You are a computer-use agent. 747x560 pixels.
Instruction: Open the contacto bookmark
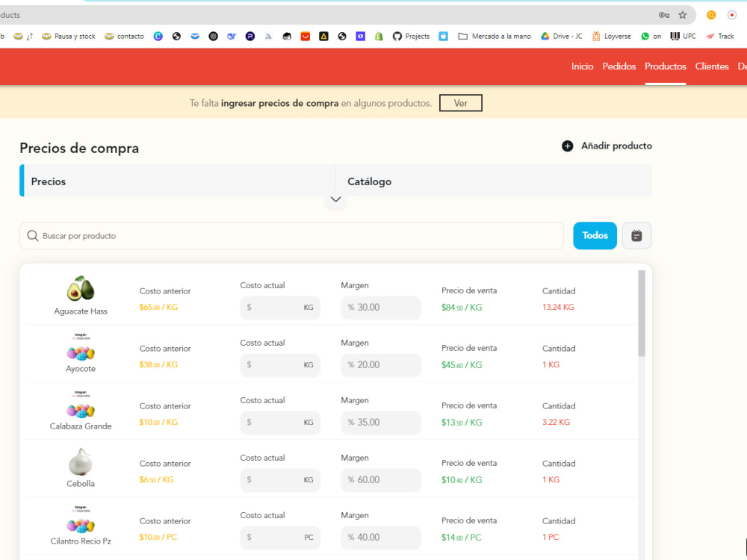[124, 36]
